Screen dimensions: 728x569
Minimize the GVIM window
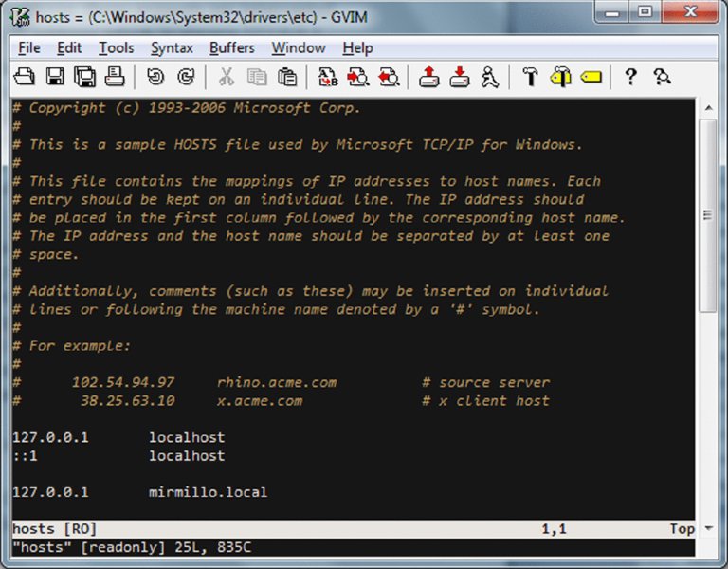point(611,12)
